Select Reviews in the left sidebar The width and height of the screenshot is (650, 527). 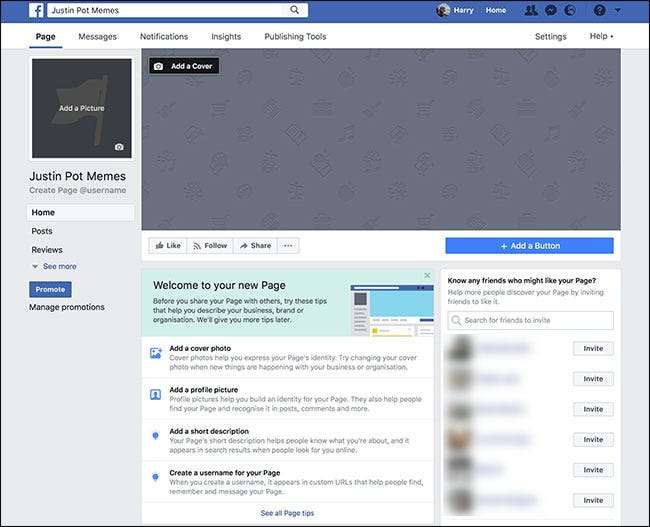coord(47,250)
